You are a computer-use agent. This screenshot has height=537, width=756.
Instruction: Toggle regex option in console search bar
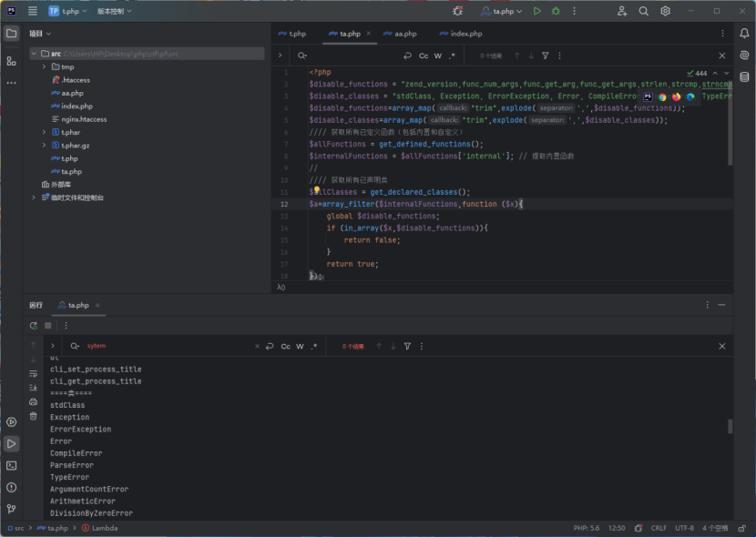click(314, 346)
